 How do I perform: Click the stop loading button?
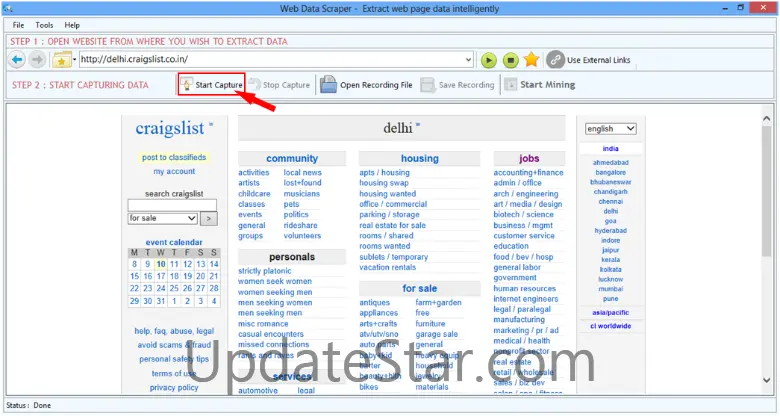tap(510, 60)
